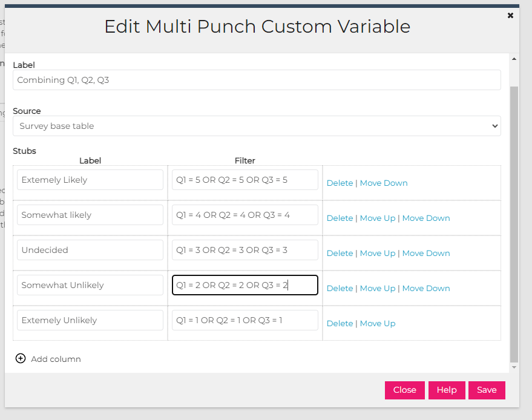Screen dimensions: 532x420
Task: Delete the Extemely Unlikely stub
Action: tap(340, 324)
